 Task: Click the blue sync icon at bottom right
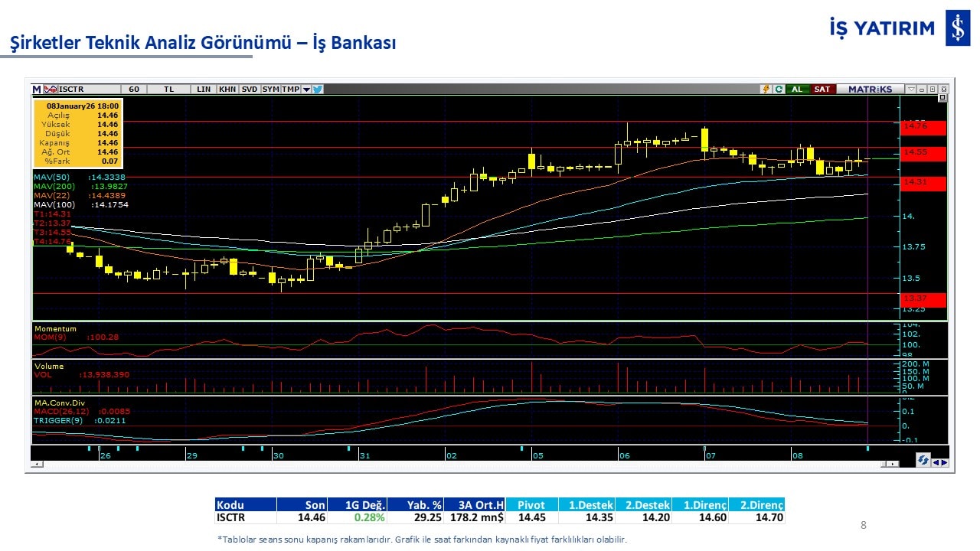coord(923,461)
